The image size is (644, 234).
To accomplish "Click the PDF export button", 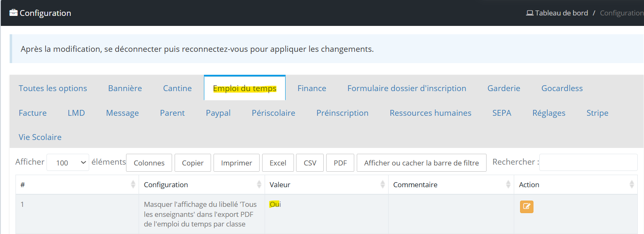I will (x=340, y=163).
